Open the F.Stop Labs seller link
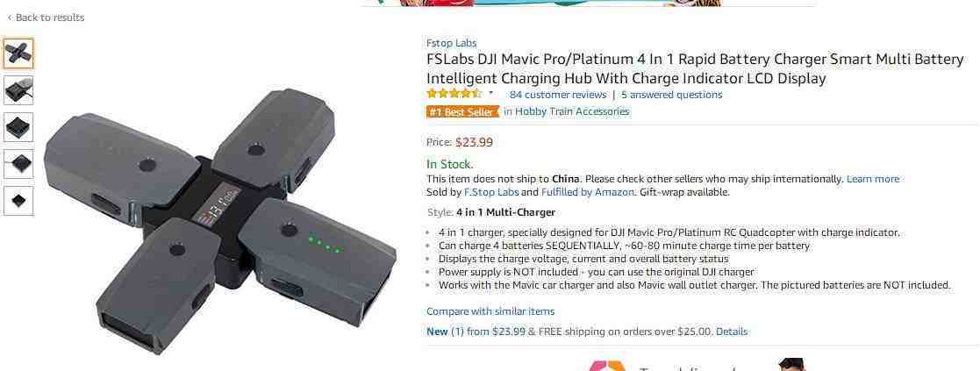This screenshot has width=980, height=371. (x=491, y=192)
